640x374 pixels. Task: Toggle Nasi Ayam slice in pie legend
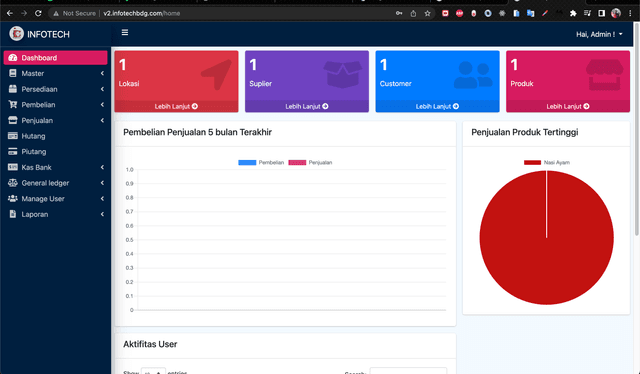click(547, 163)
